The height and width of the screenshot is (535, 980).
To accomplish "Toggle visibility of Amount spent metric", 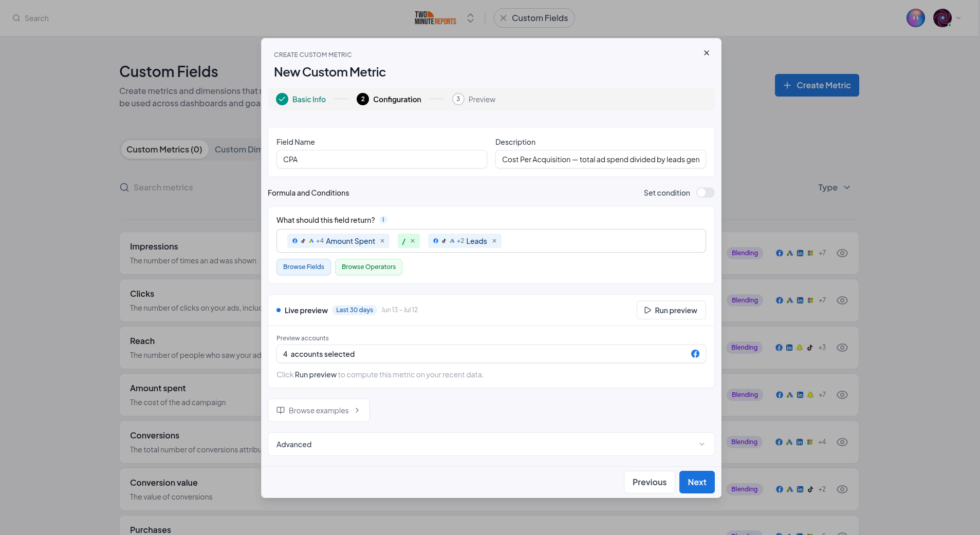I will tap(842, 395).
